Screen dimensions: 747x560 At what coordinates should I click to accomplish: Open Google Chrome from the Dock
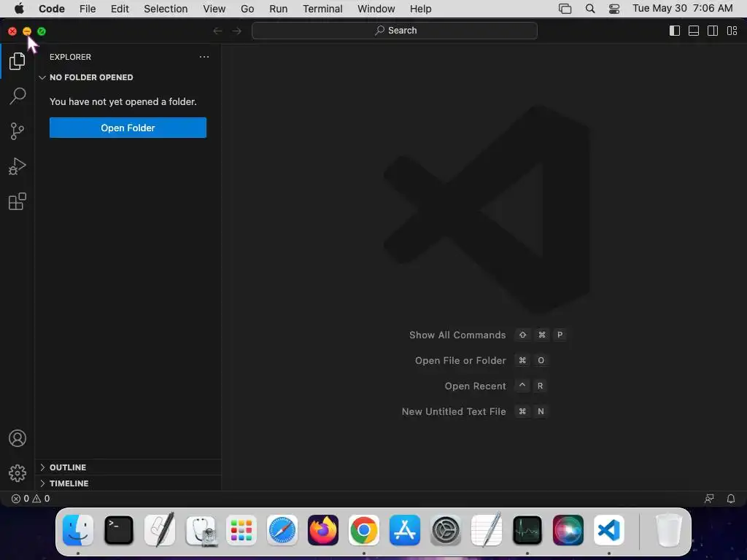point(364,530)
